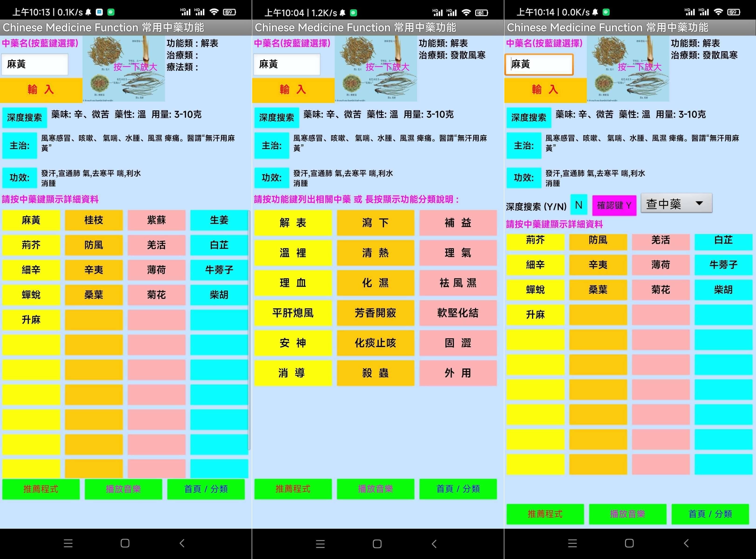Open the 安神 function category
The height and width of the screenshot is (559, 756).
click(x=293, y=343)
